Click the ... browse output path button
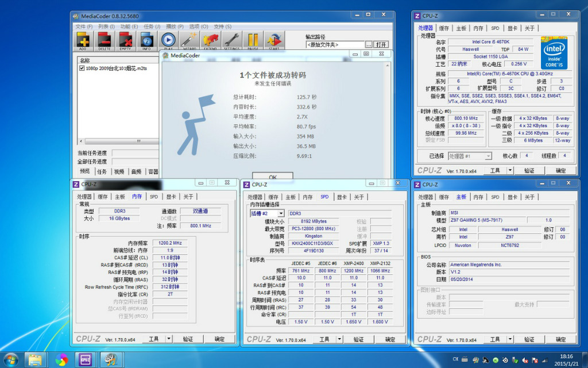Screen dimensions: 588x368 [x=369, y=45]
